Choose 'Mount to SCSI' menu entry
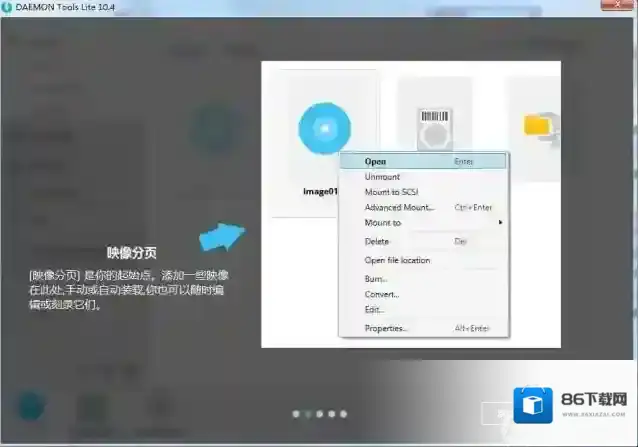638x447 pixels. coord(391,192)
